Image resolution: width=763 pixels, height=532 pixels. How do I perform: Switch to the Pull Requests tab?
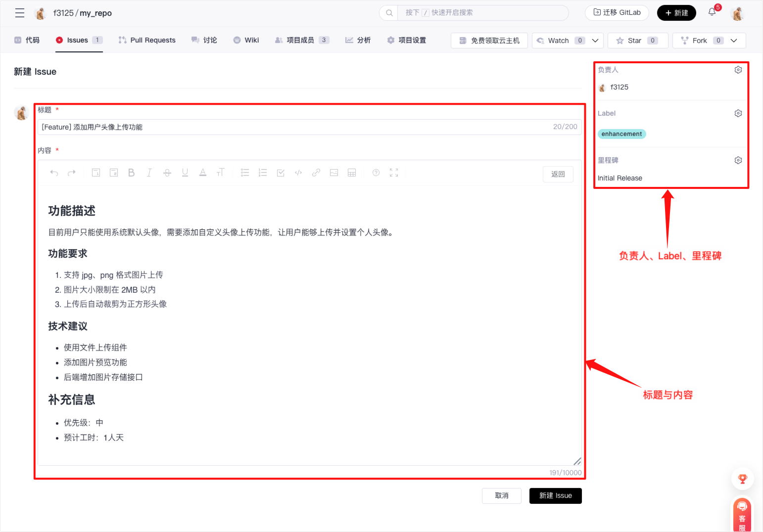(x=147, y=40)
